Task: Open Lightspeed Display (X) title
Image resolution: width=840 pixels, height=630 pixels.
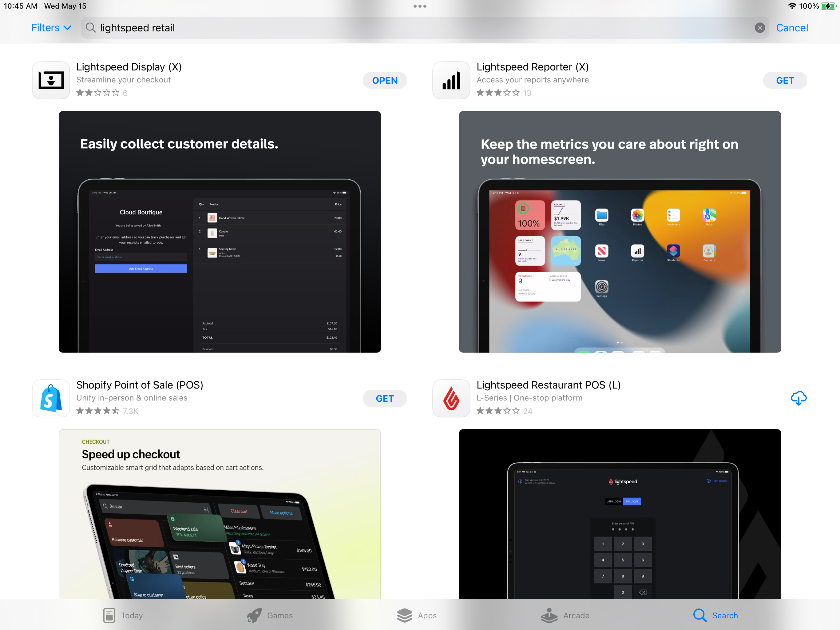Action: click(x=129, y=67)
